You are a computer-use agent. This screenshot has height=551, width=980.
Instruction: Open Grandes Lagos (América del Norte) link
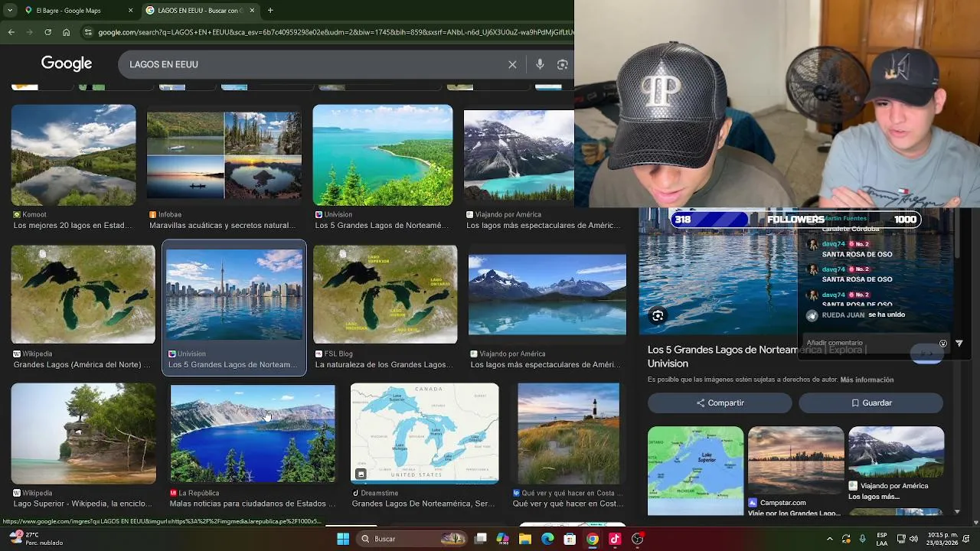tap(82, 364)
